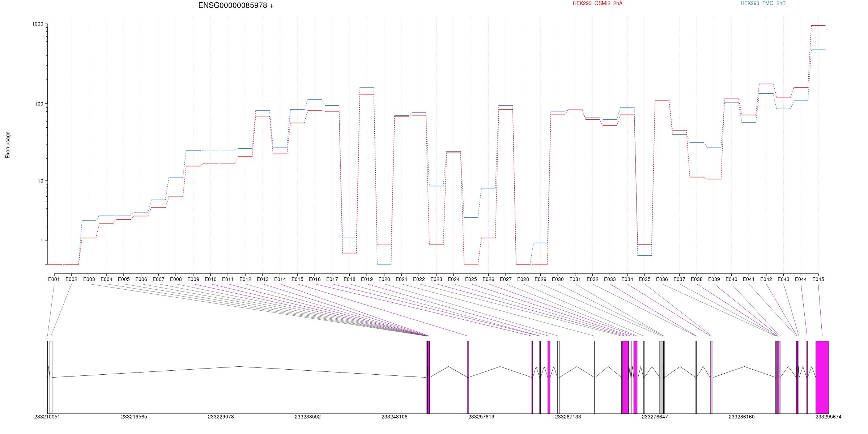
Task: Click the y-axis value 10
Action: pyautogui.click(x=41, y=181)
